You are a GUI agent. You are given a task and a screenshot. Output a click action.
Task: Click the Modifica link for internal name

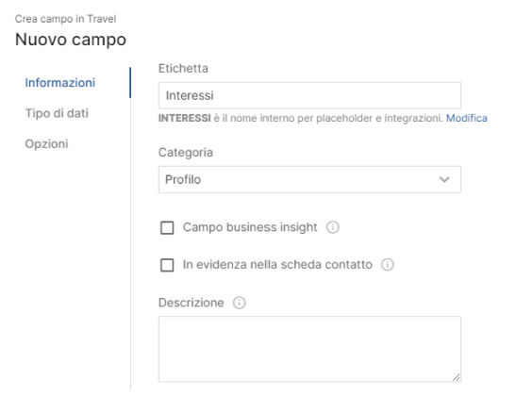tap(467, 118)
